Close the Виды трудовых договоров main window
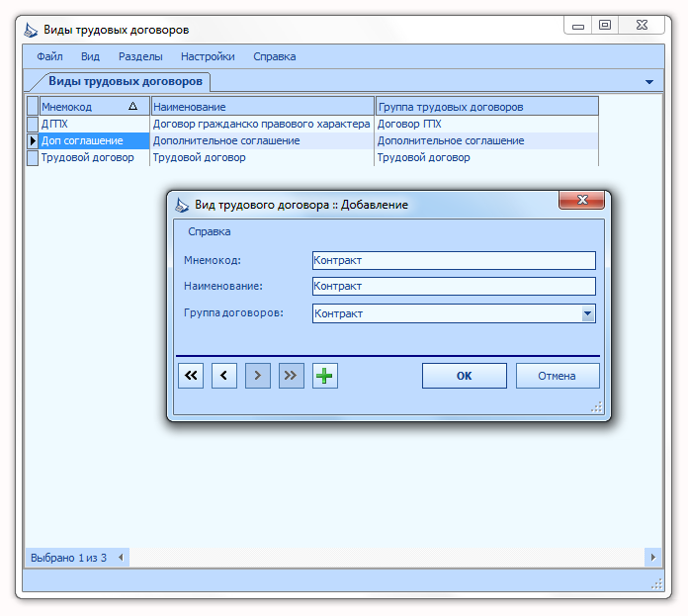688x616 pixels. [x=642, y=26]
